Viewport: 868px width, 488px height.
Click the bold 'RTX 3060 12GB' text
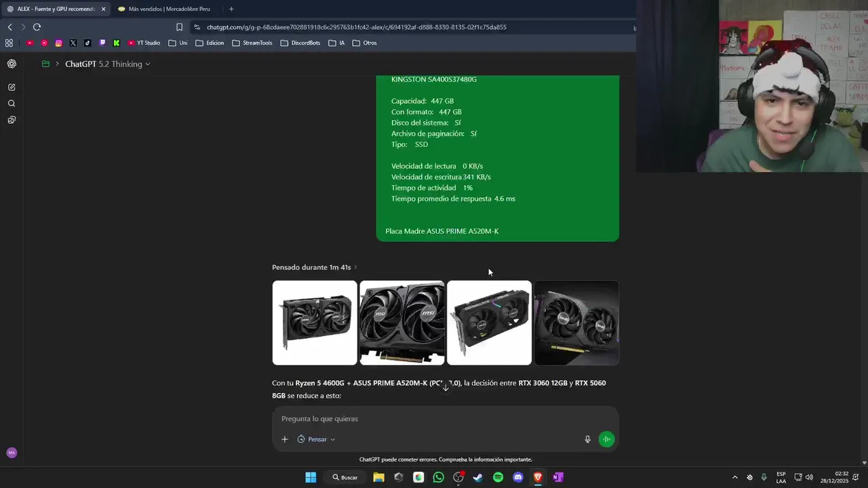pyautogui.click(x=542, y=383)
